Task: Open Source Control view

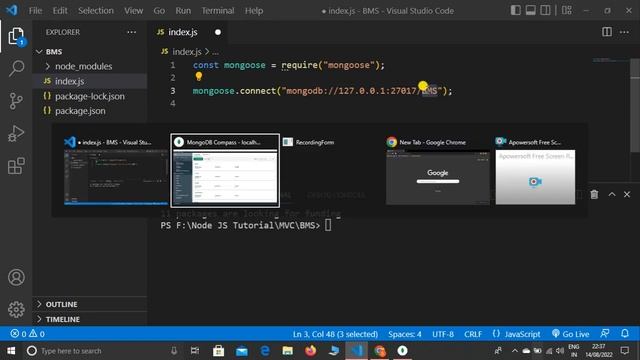Action: pos(16,101)
